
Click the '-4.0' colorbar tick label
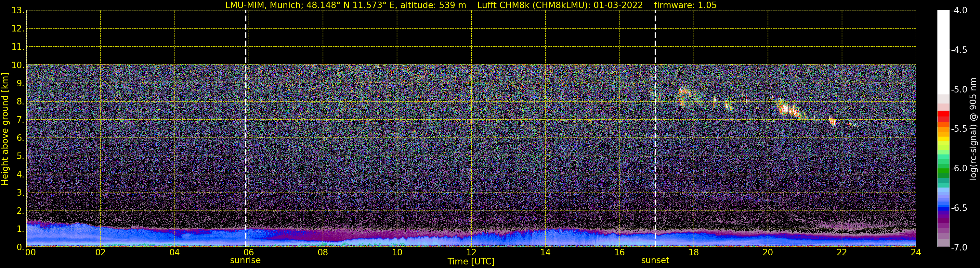point(959,11)
